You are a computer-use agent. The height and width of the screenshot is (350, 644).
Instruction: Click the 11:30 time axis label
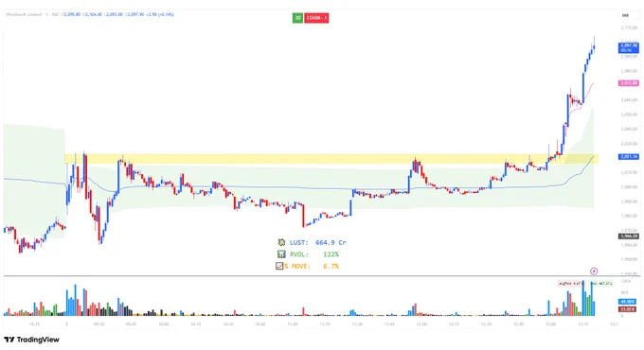coord(357,324)
